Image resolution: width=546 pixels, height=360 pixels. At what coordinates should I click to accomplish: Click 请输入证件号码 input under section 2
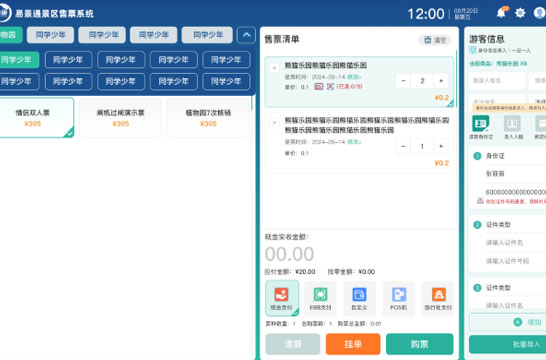515,261
